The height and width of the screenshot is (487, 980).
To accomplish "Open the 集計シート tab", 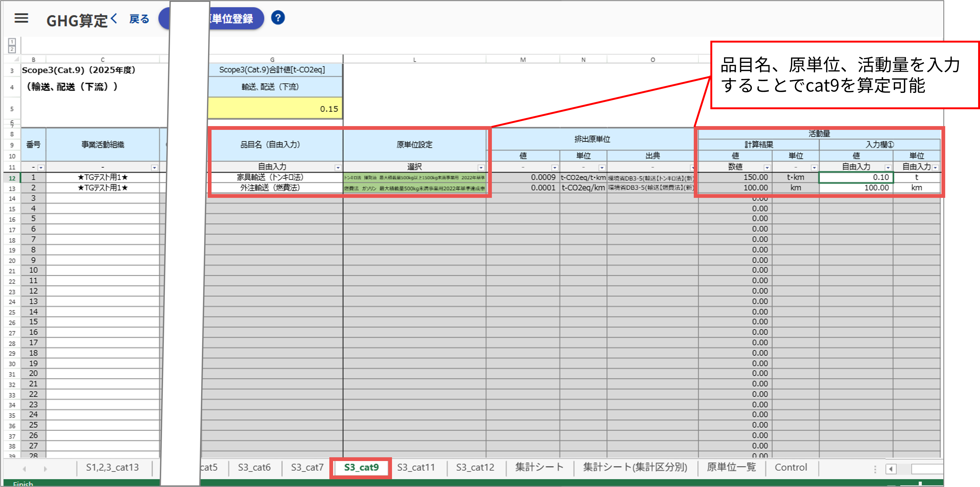I will coord(540,467).
